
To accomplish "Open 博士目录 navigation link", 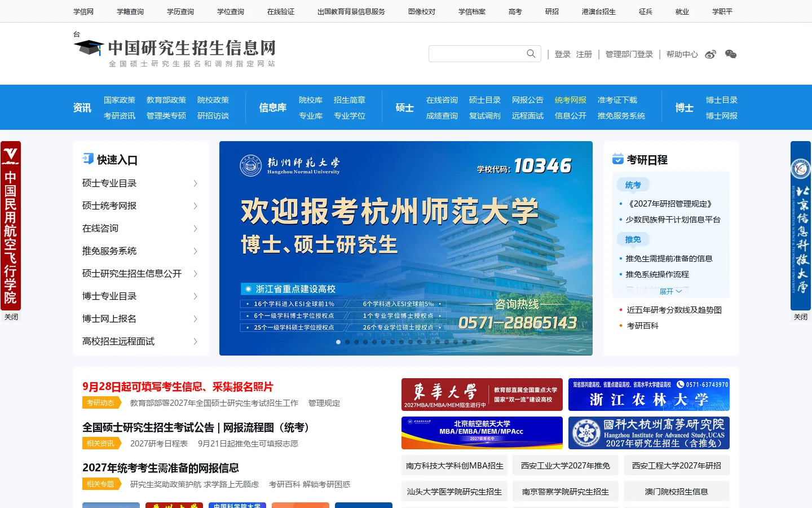I will (722, 100).
